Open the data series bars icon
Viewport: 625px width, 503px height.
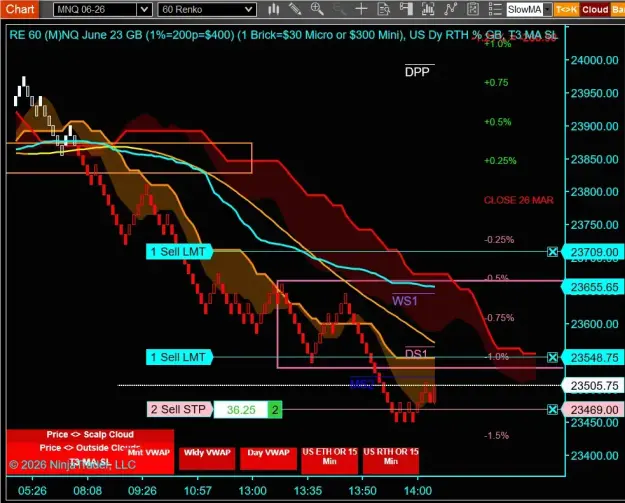coord(428,9)
